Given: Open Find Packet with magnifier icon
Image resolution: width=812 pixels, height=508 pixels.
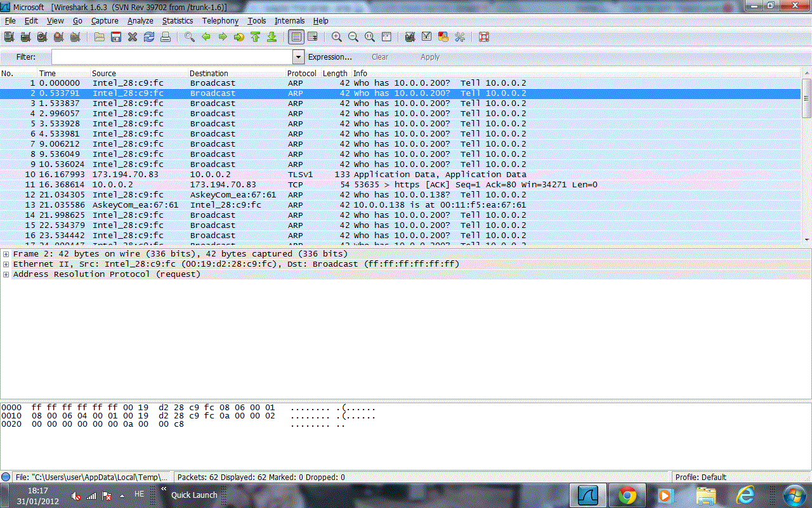Looking at the screenshot, I should pyautogui.click(x=190, y=37).
